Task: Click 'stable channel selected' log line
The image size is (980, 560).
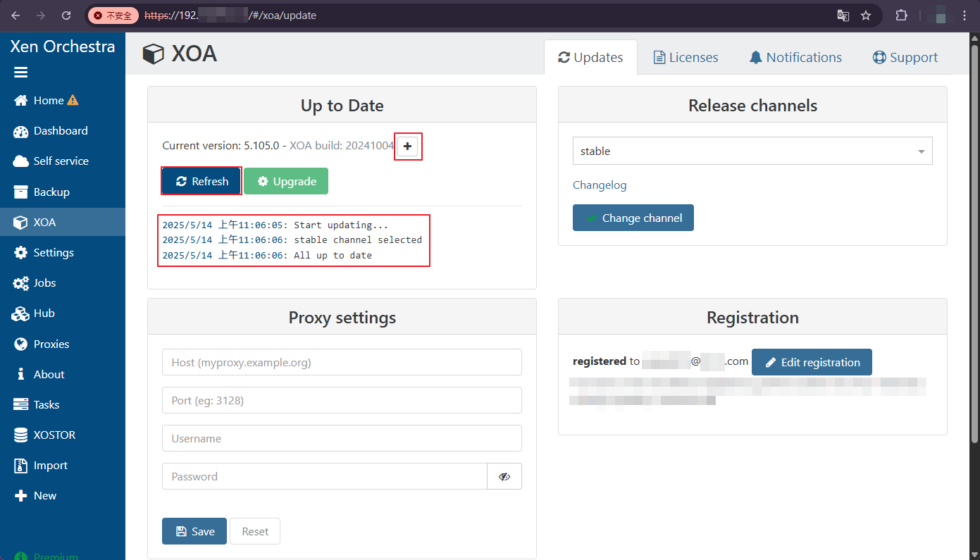Action: pos(292,239)
